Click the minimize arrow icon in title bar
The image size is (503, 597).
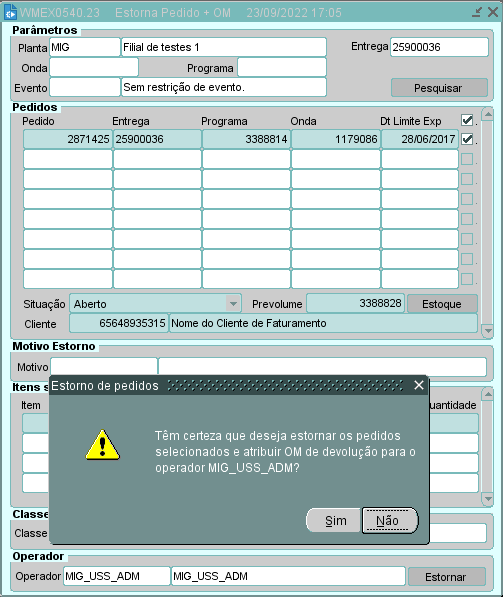tap(477, 12)
